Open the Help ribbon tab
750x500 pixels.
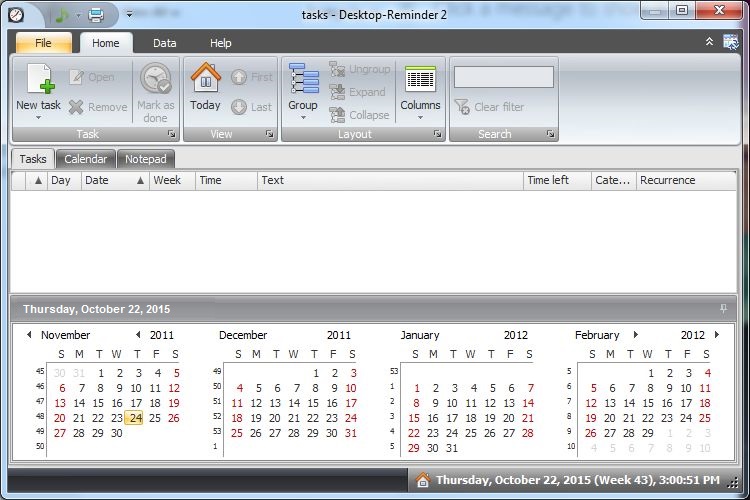[221, 43]
